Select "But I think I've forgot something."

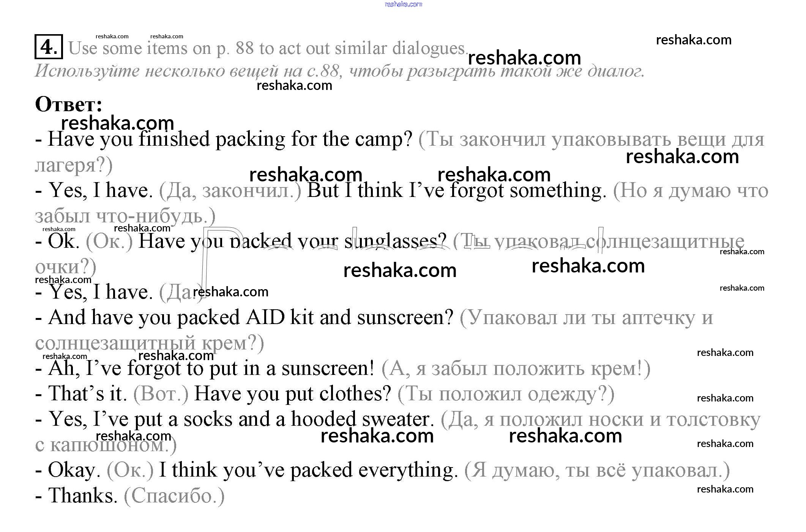tap(456, 190)
